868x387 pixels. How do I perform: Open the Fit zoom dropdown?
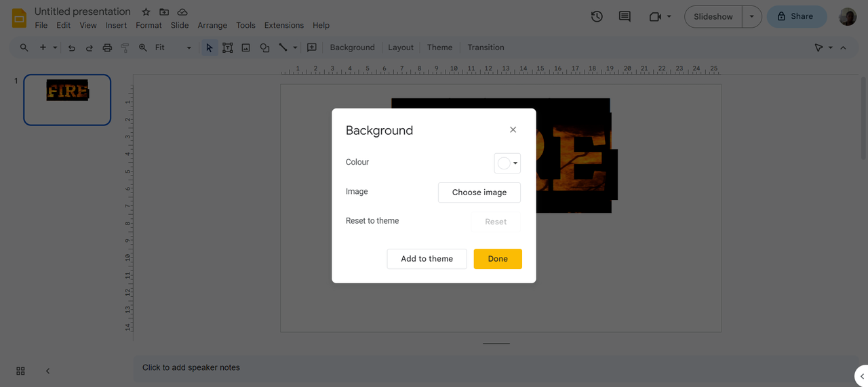click(174, 47)
